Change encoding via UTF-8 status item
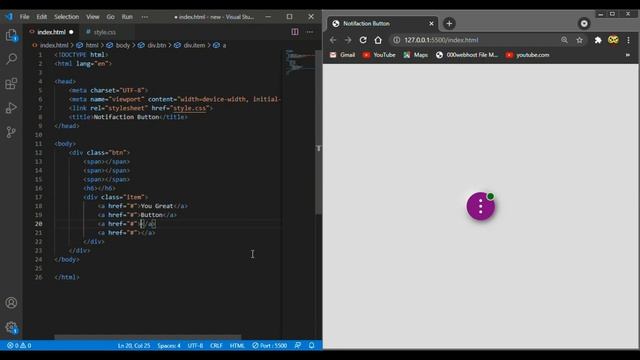 195,345
